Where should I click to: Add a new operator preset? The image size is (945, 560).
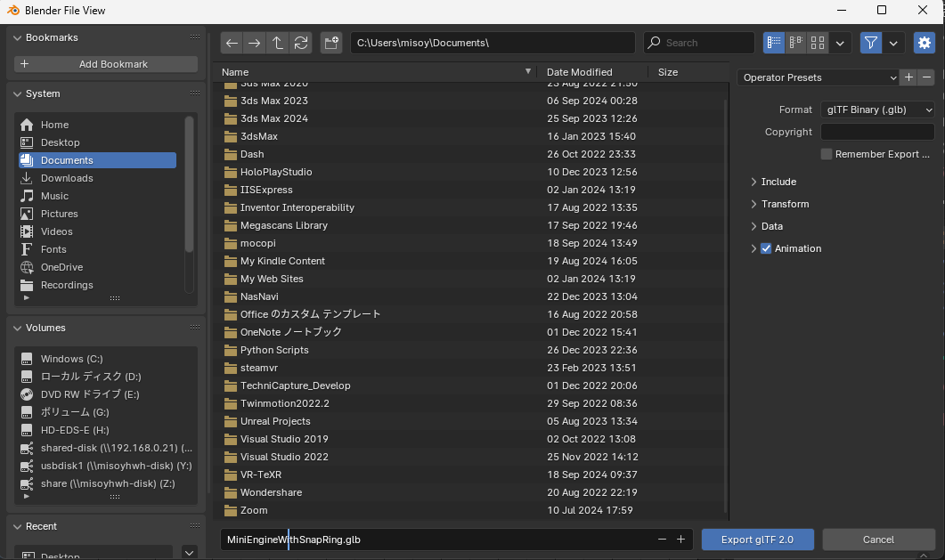coord(908,77)
